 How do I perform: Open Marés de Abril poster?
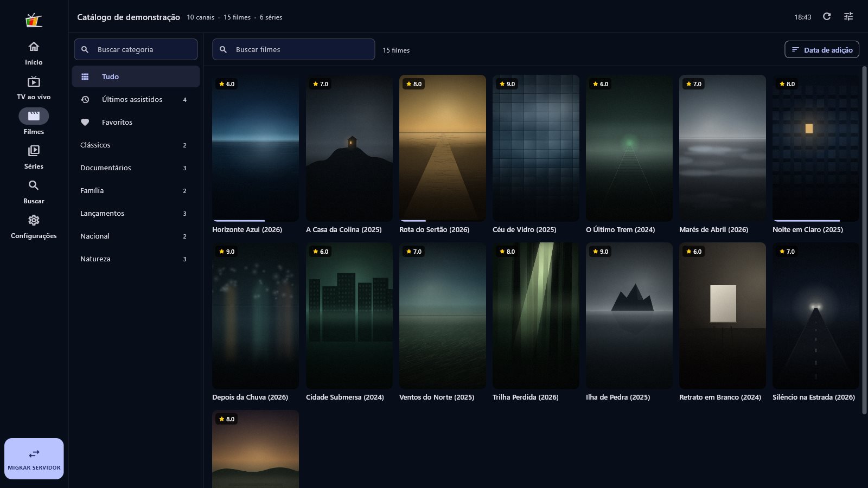[723, 148]
